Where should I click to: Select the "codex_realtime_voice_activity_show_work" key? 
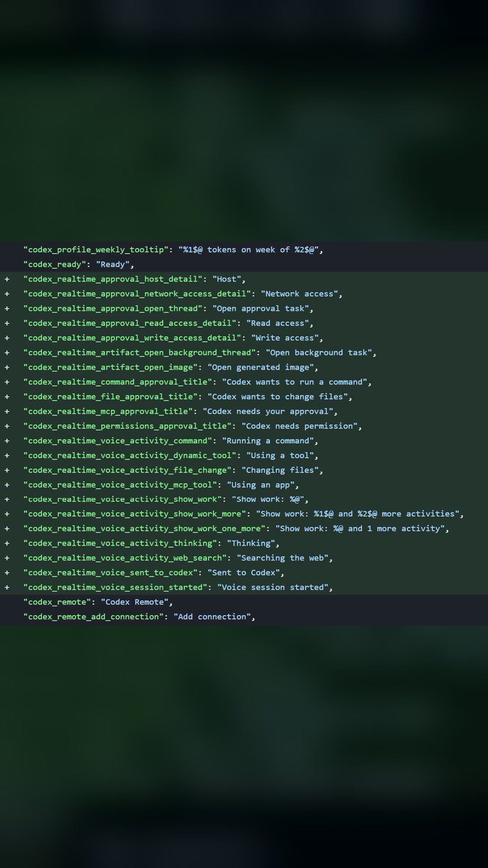[122, 499]
